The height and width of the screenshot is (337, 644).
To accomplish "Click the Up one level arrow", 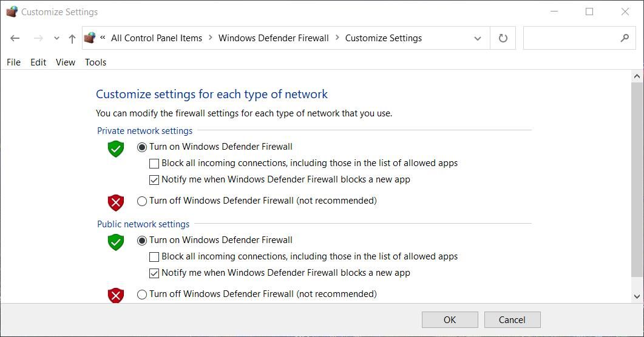I will (x=72, y=38).
